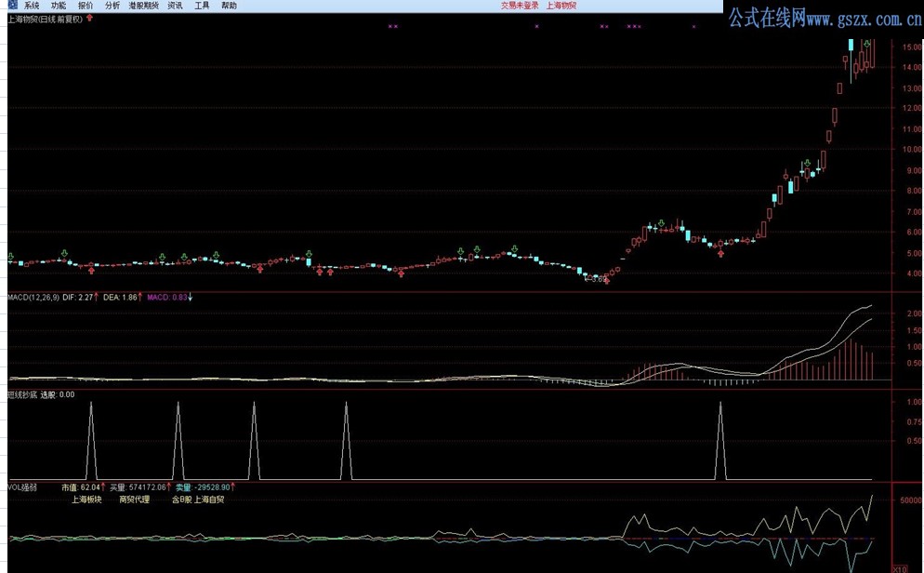Click the 2.00 label on MACD axis
The width and height of the screenshot is (924, 573).
[914, 314]
